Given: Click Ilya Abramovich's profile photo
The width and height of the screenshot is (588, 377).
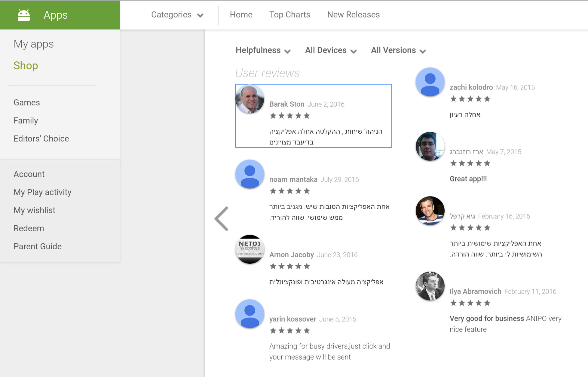Looking at the screenshot, I should point(430,286).
